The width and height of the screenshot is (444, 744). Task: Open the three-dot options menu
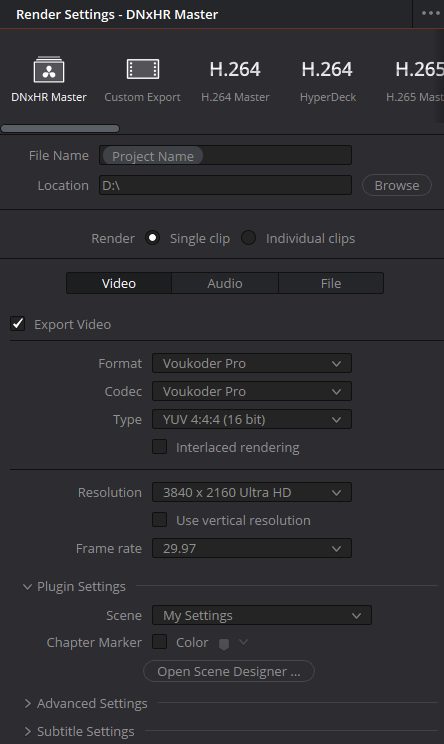431,13
